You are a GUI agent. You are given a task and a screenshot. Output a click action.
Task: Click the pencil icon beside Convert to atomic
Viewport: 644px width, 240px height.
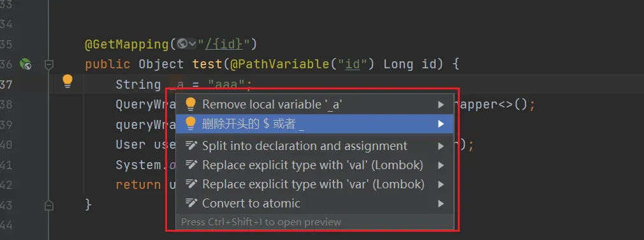191,203
